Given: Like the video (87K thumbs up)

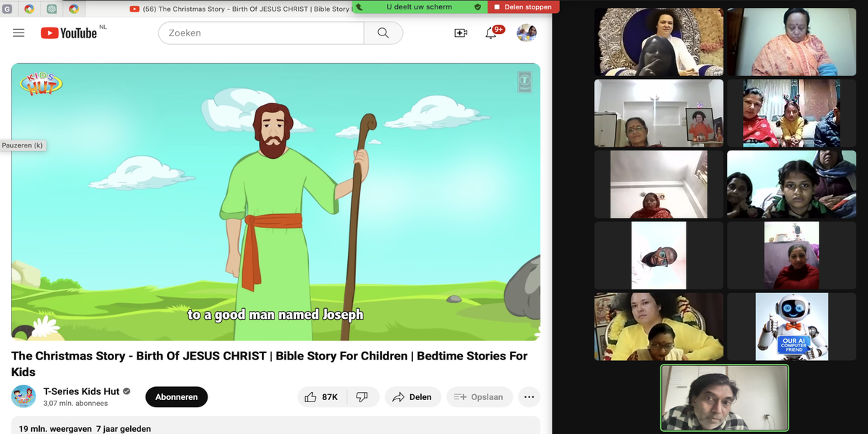Looking at the screenshot, I should pyautogui.click(x=322, y=397).
